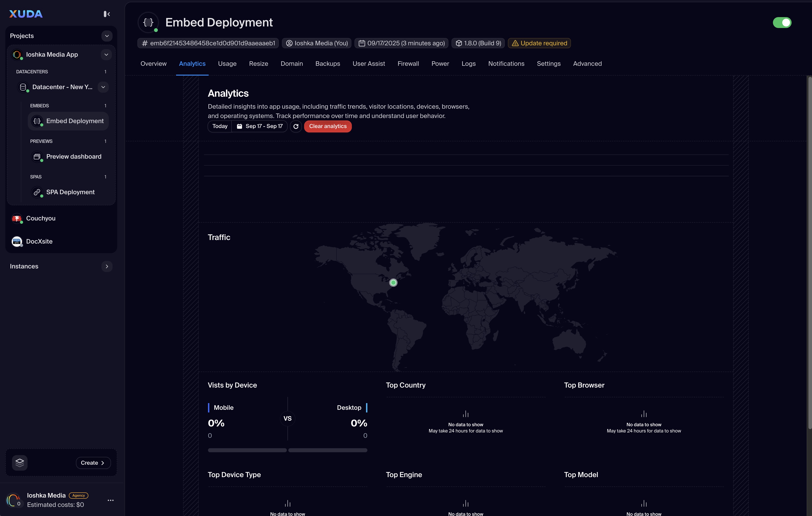Click the Clear analytics button
Image resolution: width=812 pixels, height=516 pixels.
(327, 126)
